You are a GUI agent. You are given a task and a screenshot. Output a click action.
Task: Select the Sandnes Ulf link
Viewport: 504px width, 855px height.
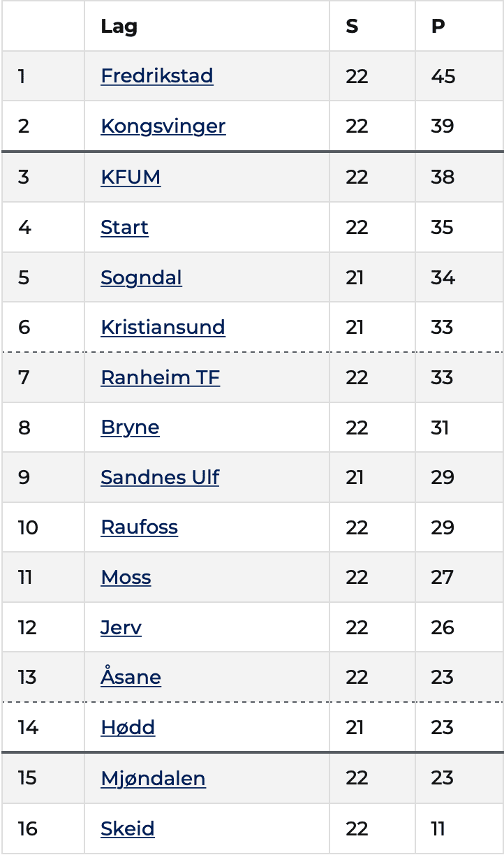(160, 477)
